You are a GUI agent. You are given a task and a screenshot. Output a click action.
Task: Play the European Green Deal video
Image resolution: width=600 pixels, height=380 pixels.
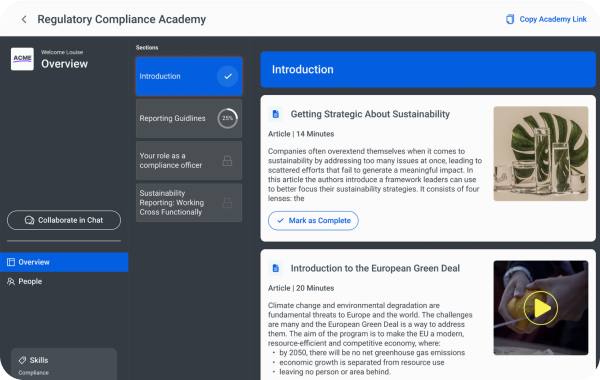tap(541, 308)
